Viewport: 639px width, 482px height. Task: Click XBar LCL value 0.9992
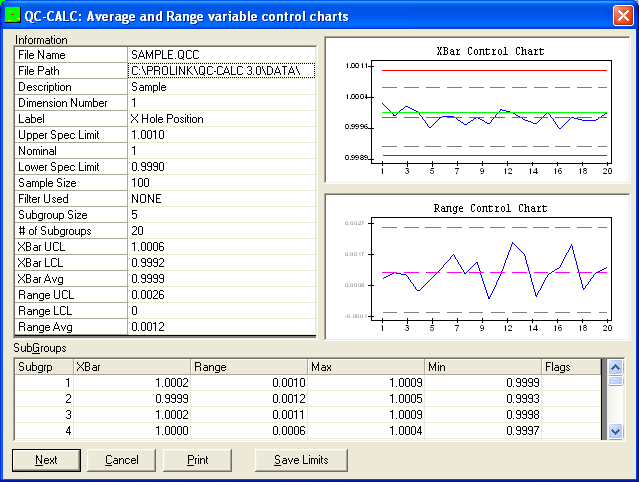222,263
